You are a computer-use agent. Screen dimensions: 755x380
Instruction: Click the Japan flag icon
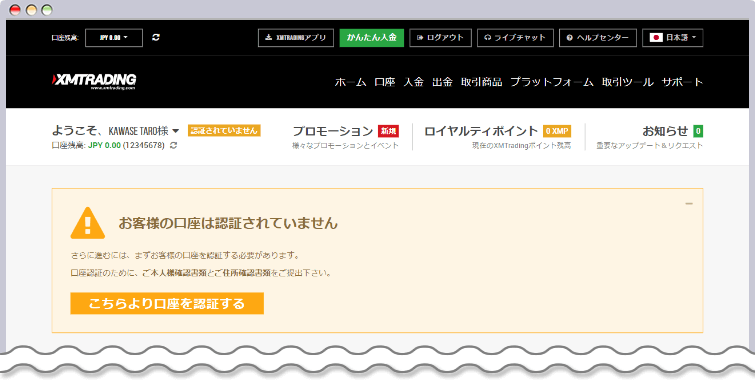[656, 38]
